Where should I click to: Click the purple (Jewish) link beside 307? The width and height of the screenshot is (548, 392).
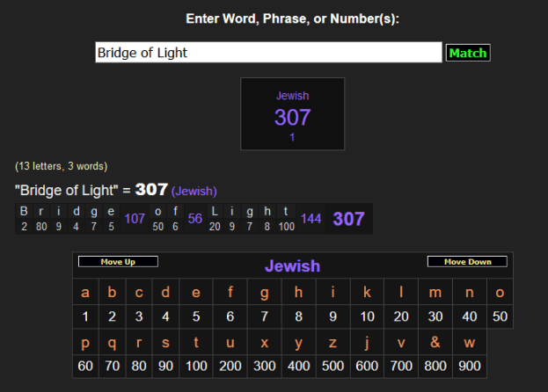click(194, 191)
